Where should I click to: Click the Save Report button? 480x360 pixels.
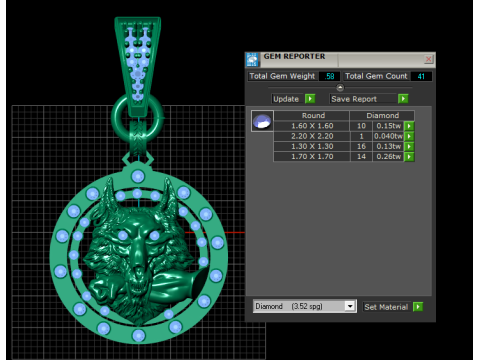coord(363,99)
